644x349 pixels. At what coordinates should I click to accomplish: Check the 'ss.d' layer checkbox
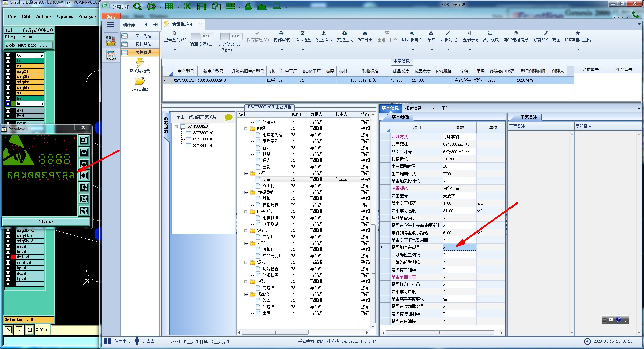click(x=8, y=246)
